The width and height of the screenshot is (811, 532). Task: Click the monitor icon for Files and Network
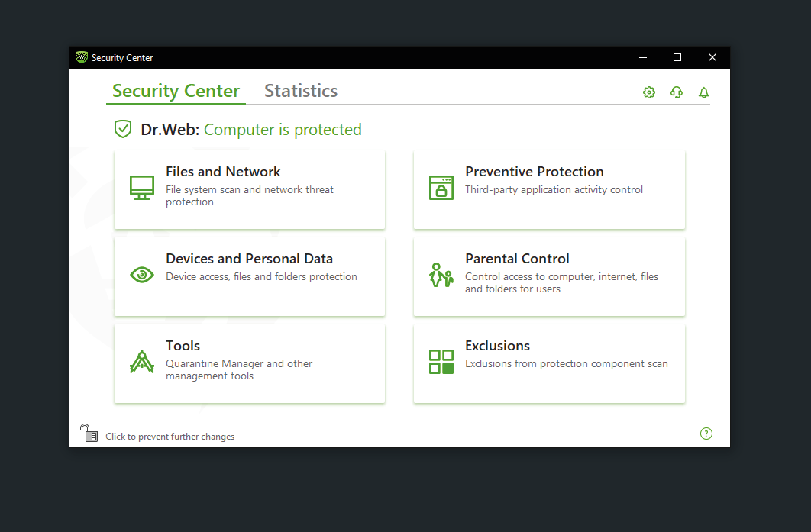coord(142,188)
